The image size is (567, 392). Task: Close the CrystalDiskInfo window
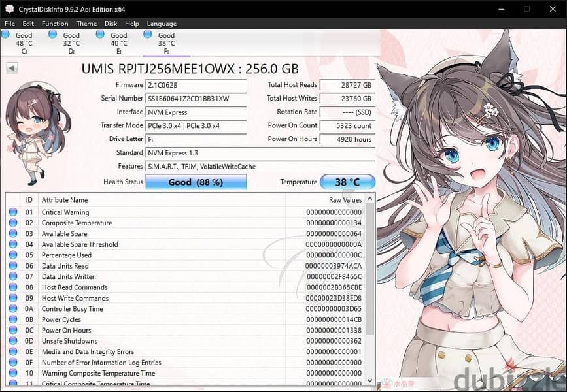tap(553, 9)
